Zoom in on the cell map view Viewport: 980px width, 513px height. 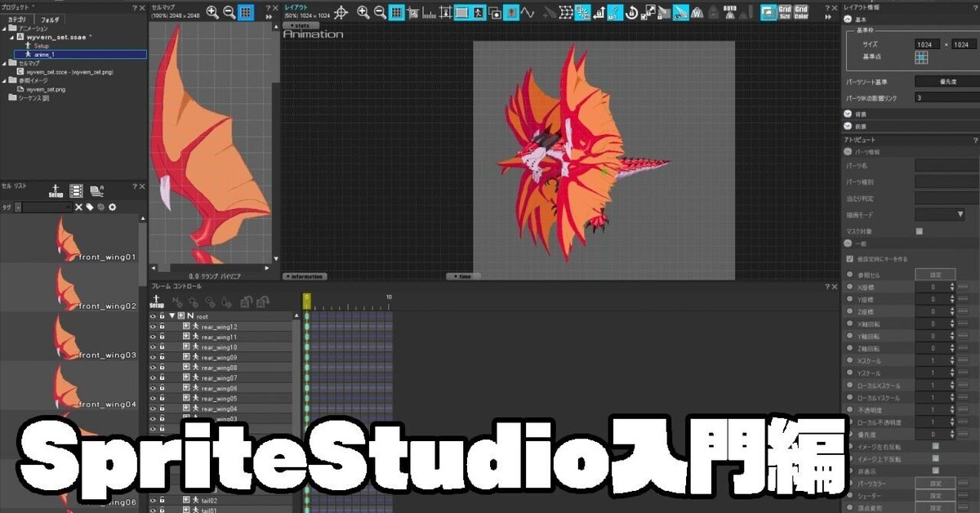212,12
